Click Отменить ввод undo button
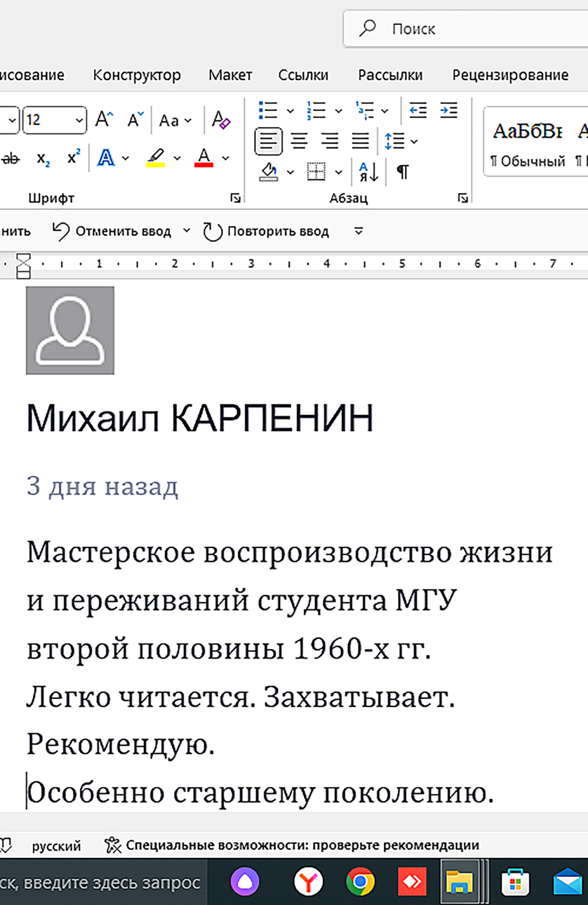The image size is (588, 905). click(112, 231)
